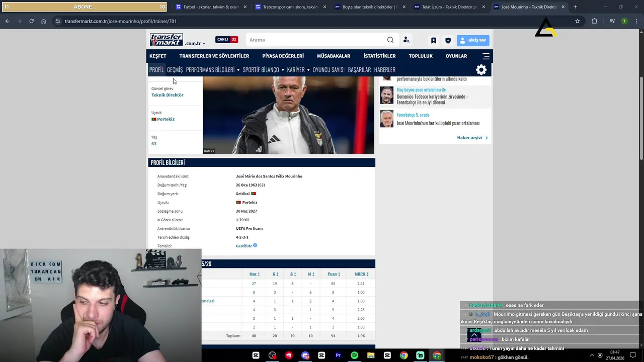Open Transferler ve Söylentiler menu
The height and width of the screenshot is (362, 644).
(214, 56)
